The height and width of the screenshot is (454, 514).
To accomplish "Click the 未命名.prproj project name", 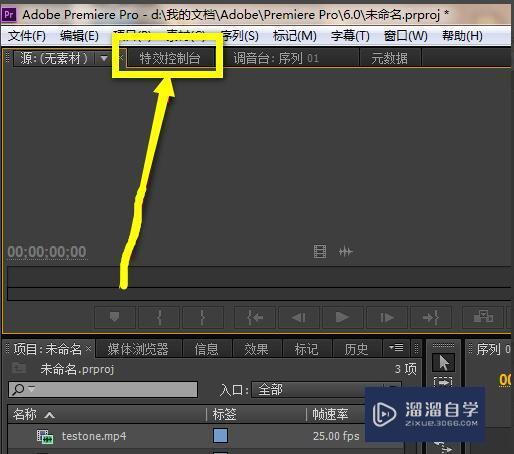I will (77, 369).
